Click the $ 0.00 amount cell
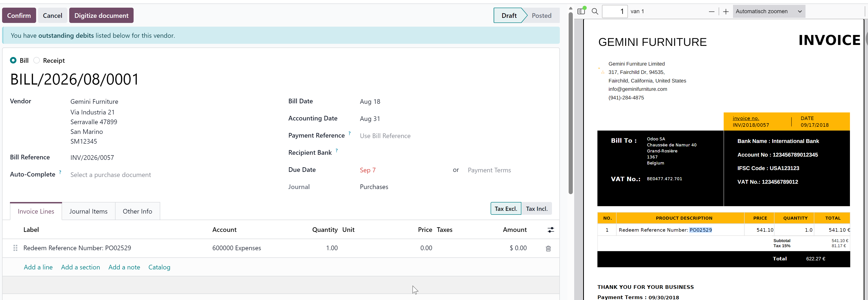 click(518, 248)
